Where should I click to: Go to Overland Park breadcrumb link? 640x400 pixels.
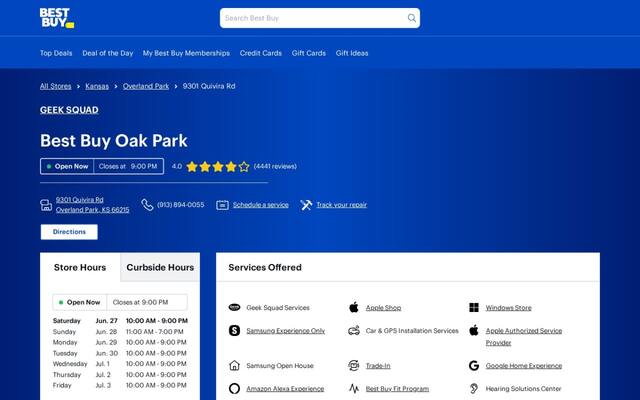point(146,86)
